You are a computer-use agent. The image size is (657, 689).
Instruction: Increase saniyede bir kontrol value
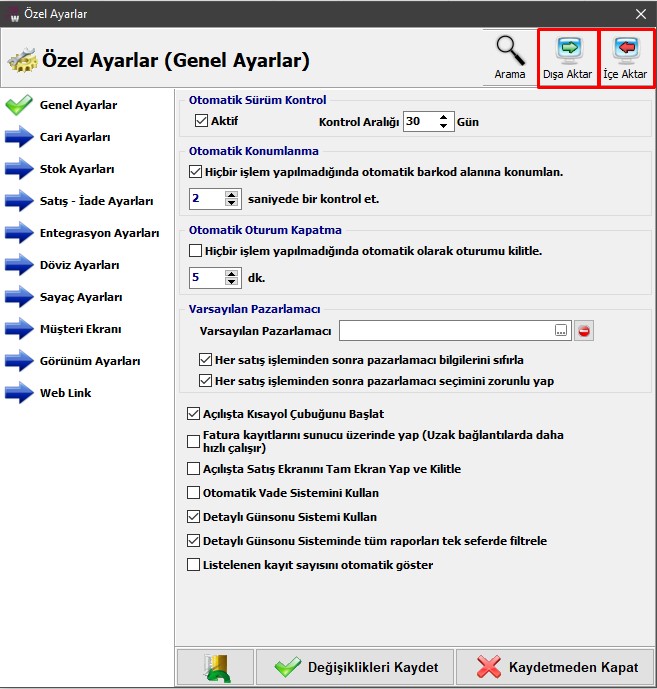tap(232, 195)
